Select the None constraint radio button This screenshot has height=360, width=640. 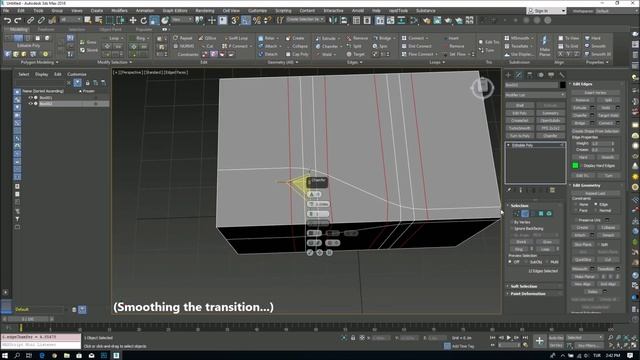(576, 204)
